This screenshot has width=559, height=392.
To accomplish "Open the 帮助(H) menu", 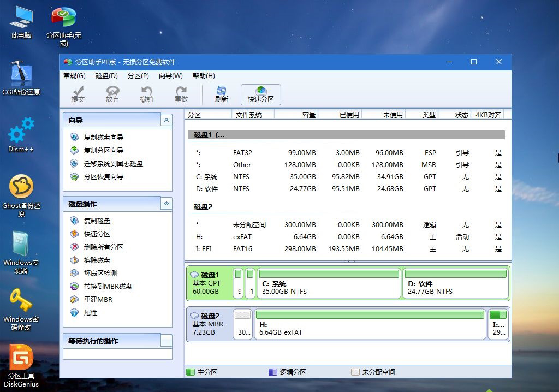I will [x=203, y=75].
